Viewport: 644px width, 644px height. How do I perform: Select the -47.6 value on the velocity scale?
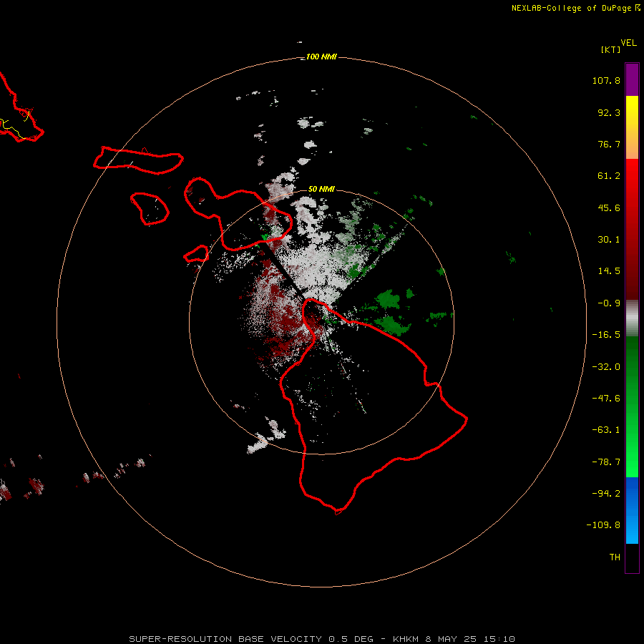pyautogui.click(x=606, y=399)
